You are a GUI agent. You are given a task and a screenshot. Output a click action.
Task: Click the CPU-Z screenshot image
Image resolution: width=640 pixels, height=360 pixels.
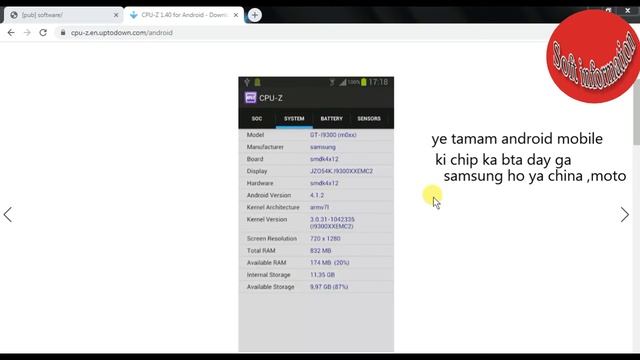pyautogui.click(x=316, y=214)
